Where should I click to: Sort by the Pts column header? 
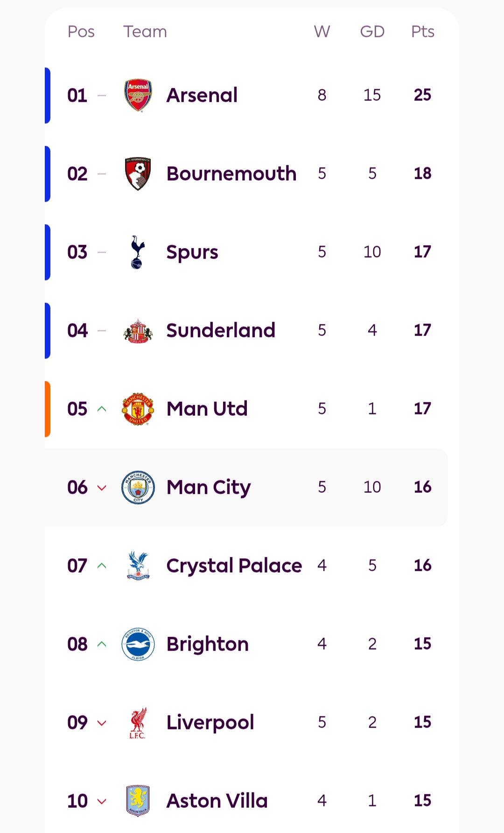(x=422, y=32)
